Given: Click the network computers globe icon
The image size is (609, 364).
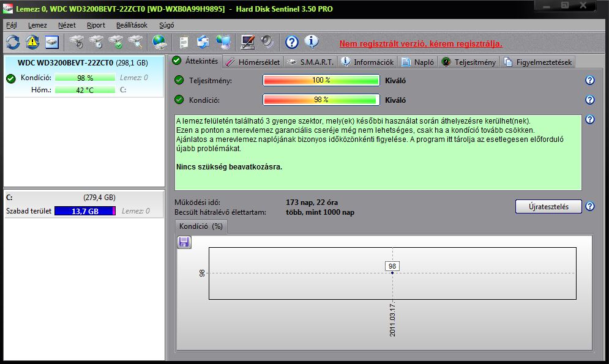Looking at the screenshot, I should pos(223,42).
